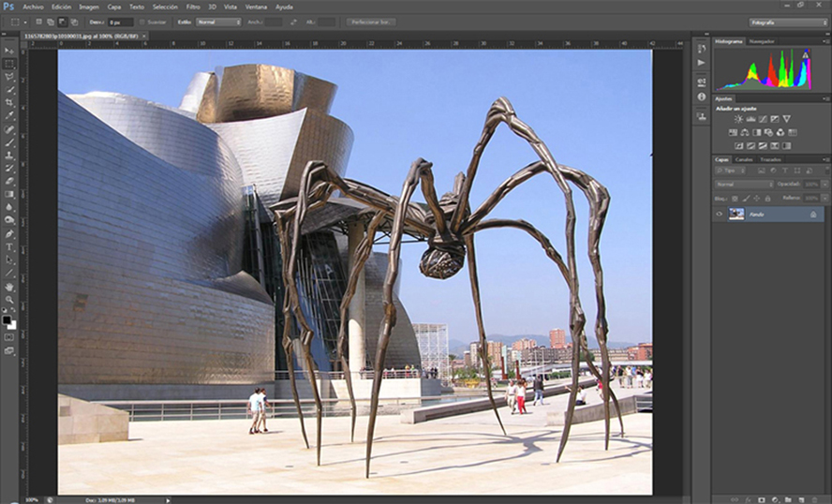Screen dimensions: 832x504
Task: Choose Intersect with selection mode
Action: [x=74, y=22]
